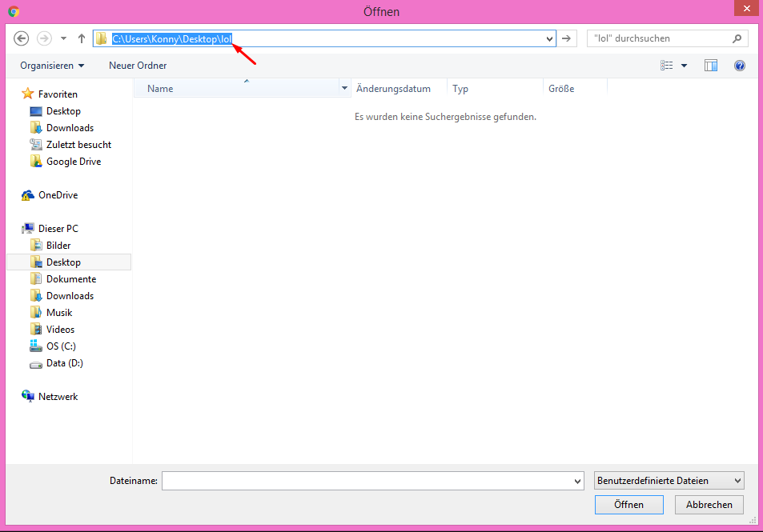Expand the Dateiname dropdown arrow
Viewport: 763px width, 532px height.
pos(577,481)
